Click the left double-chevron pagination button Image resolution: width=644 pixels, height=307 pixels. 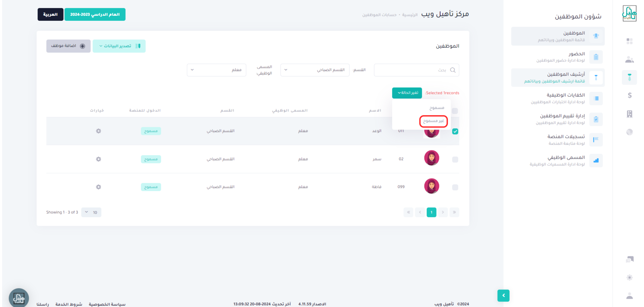click(408, 212)
